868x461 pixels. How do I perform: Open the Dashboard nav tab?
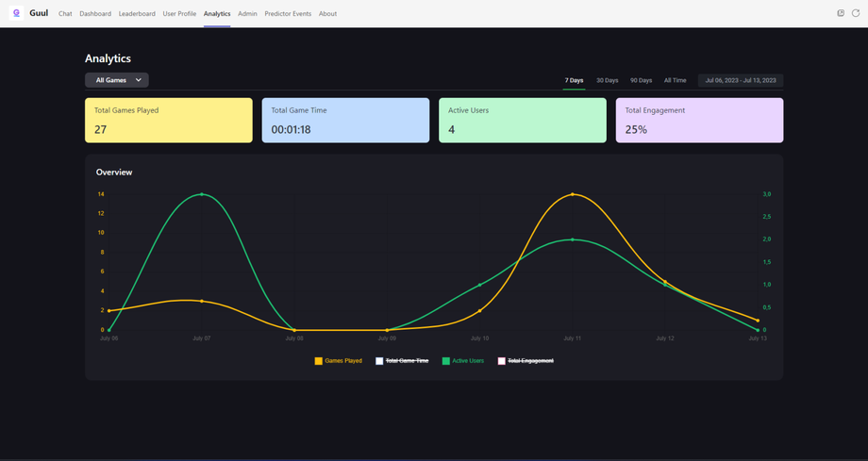point(95,14)
